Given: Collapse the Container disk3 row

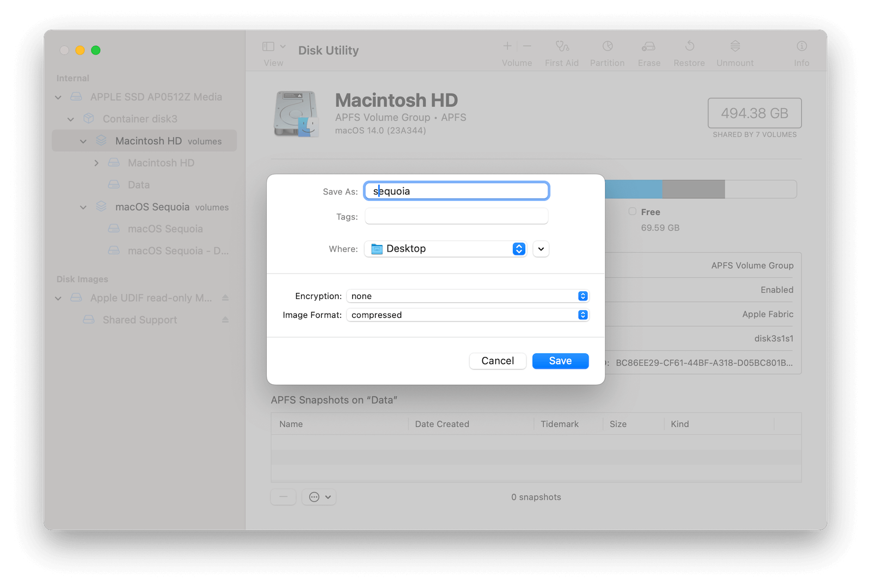Looking at the screenshot, I should coord(71,119).
